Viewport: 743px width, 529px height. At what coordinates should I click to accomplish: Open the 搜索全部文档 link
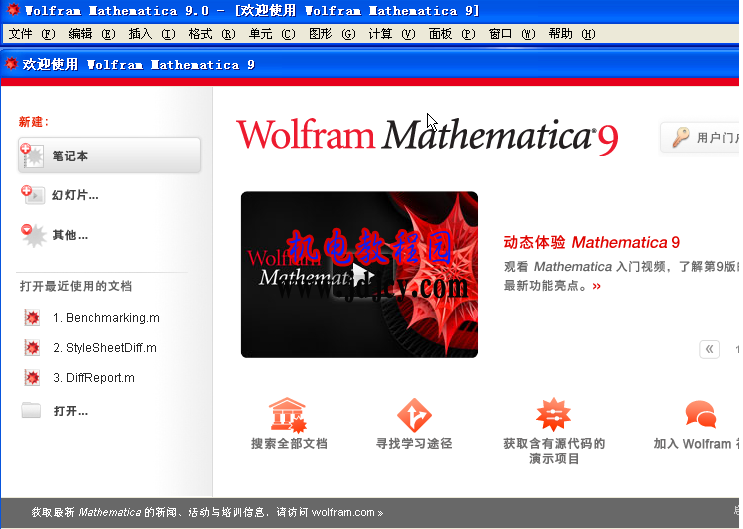click(289, 444)
